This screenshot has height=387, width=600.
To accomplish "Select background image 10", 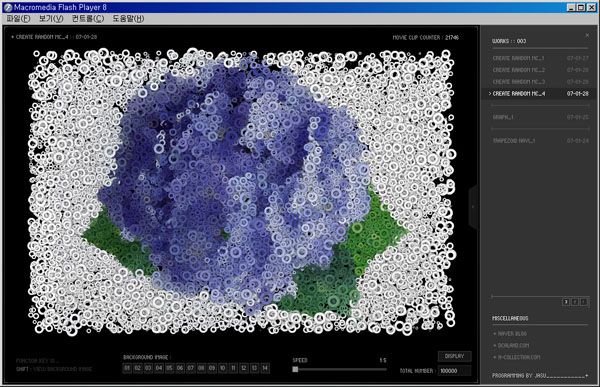I will pos(222,368).
